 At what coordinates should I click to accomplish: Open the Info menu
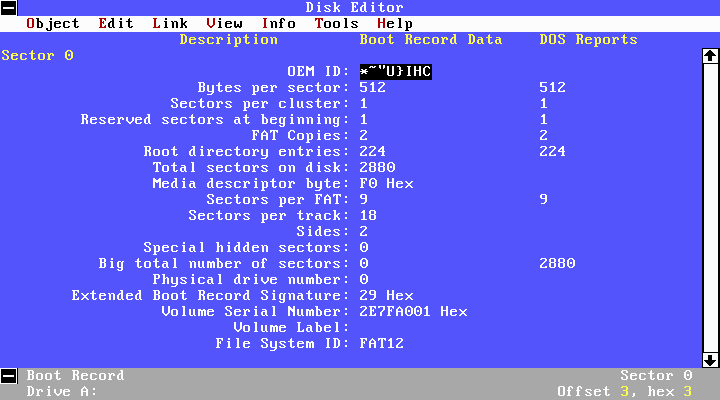(278, 23)
